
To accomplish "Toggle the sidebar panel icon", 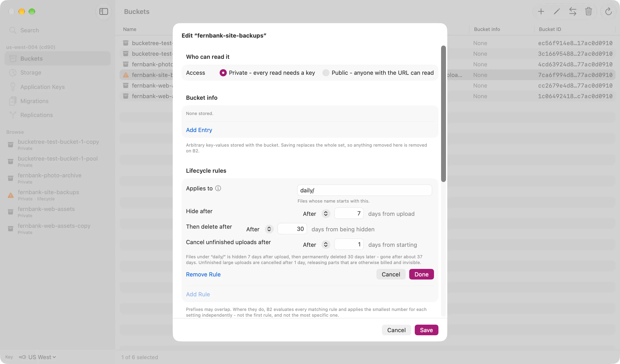I will point(104,11).
